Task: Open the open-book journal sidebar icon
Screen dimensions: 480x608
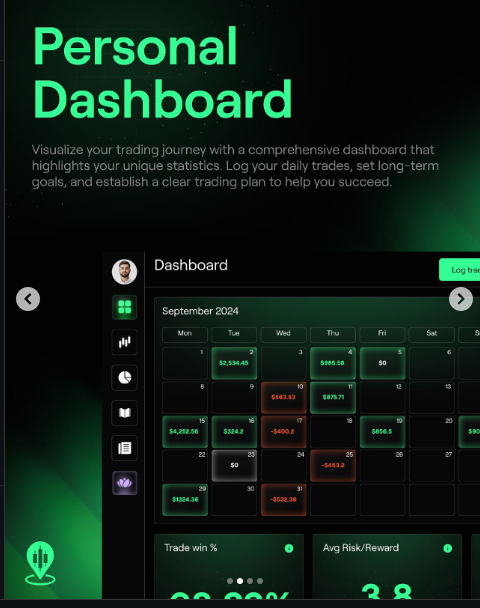Action: pyautogui.click(x=124, y=413)
